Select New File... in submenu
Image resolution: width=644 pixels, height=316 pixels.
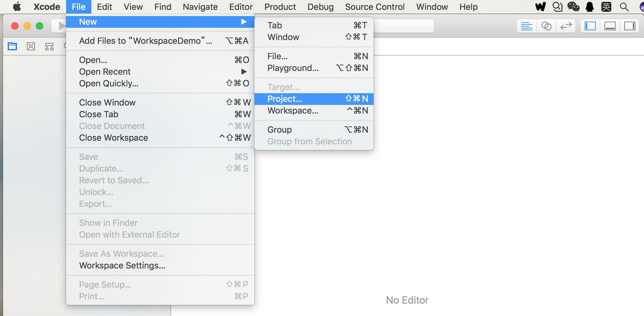pos(314,56)
